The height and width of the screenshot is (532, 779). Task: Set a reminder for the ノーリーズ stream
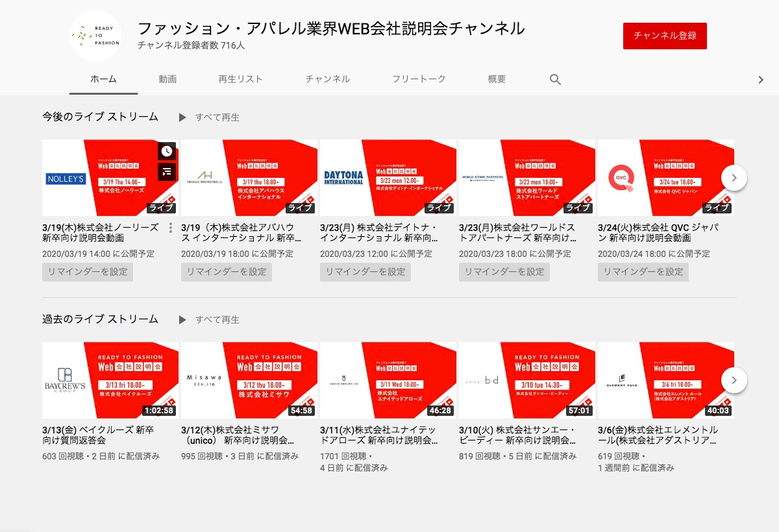click(x=88, y=272)
